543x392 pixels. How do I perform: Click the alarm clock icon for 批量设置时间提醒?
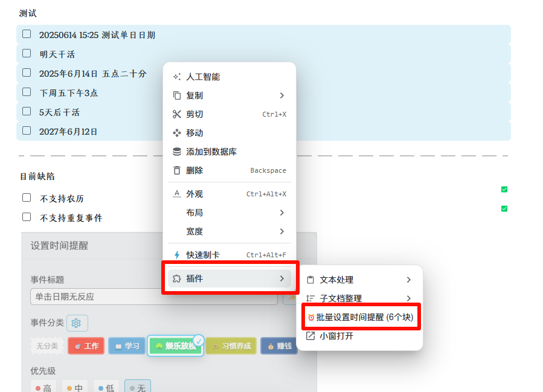tap(311, 317)
